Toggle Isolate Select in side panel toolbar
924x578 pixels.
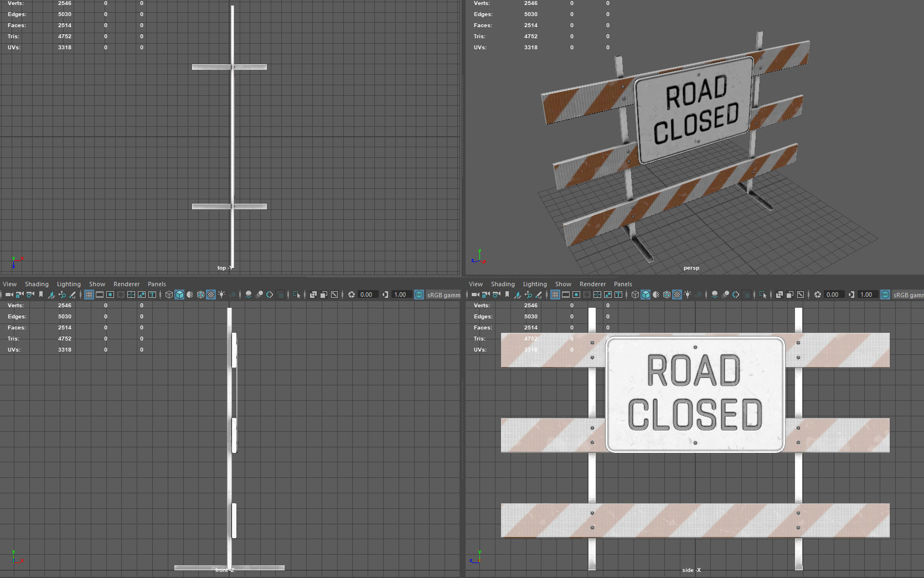click(763, 295)
